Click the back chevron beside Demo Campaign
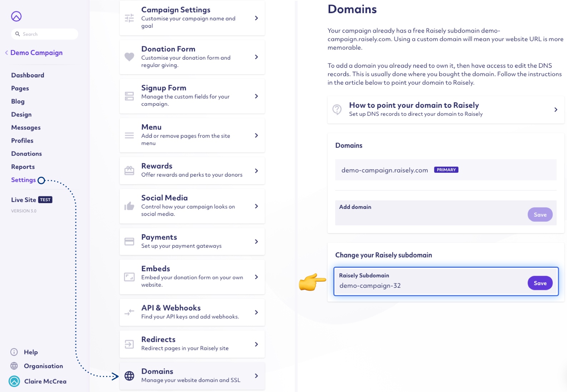The height and width of the screenshot is (392, 567). 6,53
